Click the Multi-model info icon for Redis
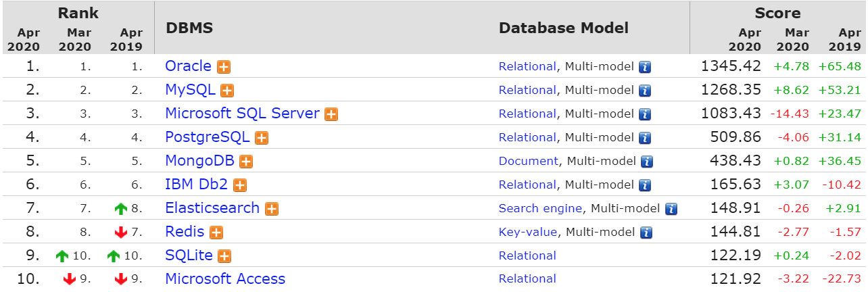Screen dimensions: 868x292 coord(646,233)
